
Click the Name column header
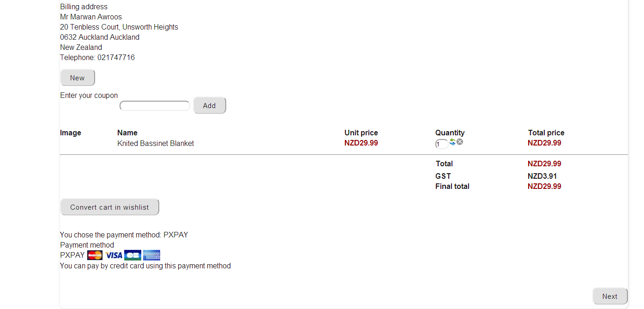127,133
